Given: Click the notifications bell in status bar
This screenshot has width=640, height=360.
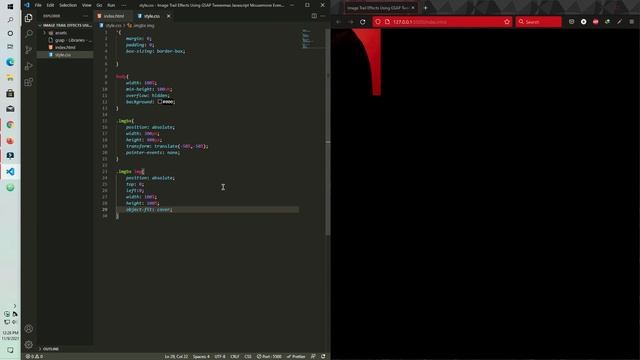Looking at the screenshot, I should click(323, 356).
